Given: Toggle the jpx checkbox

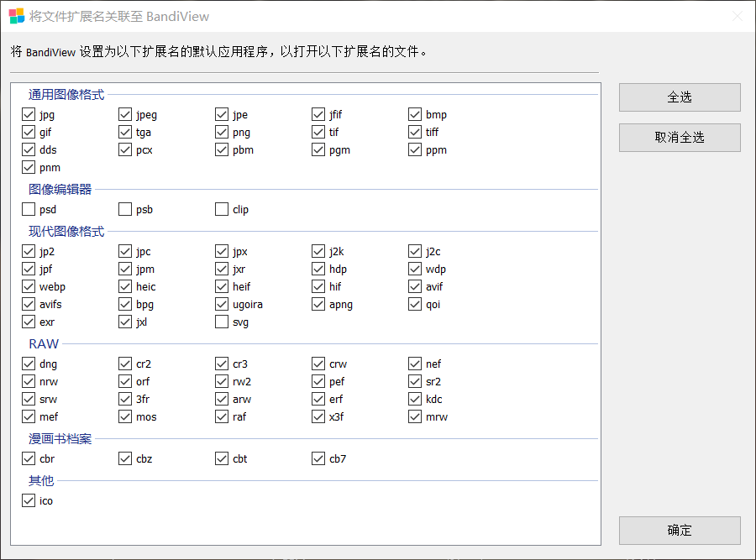Looking at the screenshot, I should [222, 251].
